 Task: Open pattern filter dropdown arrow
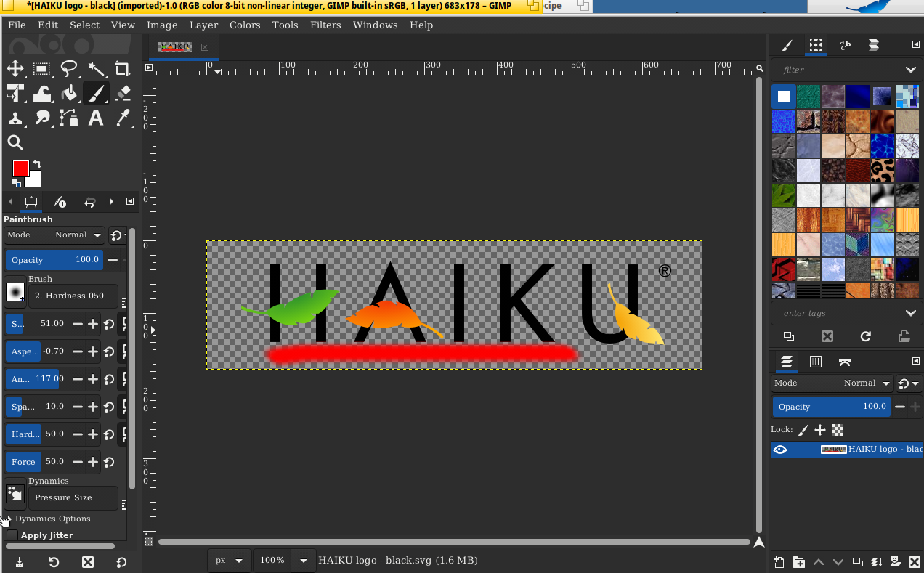(x=910, y=70)
